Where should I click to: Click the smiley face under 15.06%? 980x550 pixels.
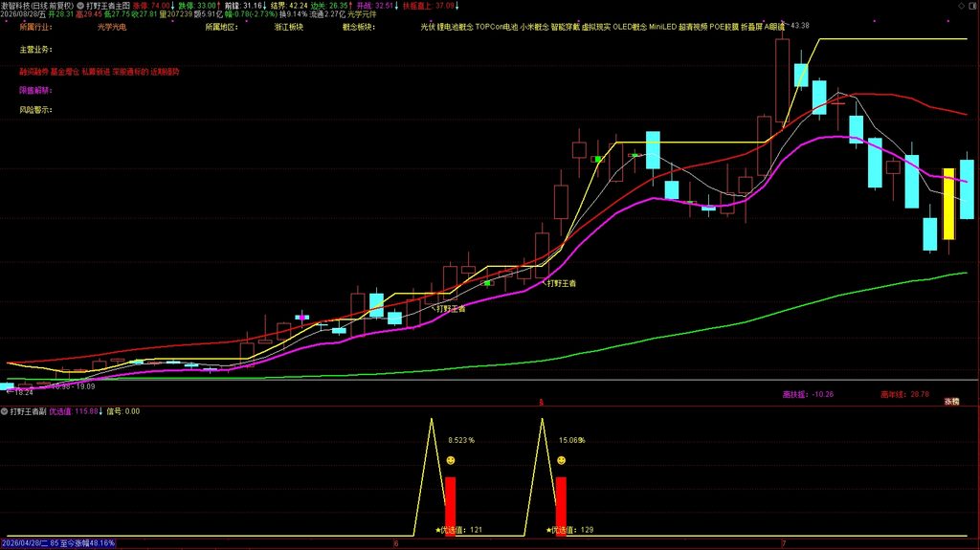561,461
